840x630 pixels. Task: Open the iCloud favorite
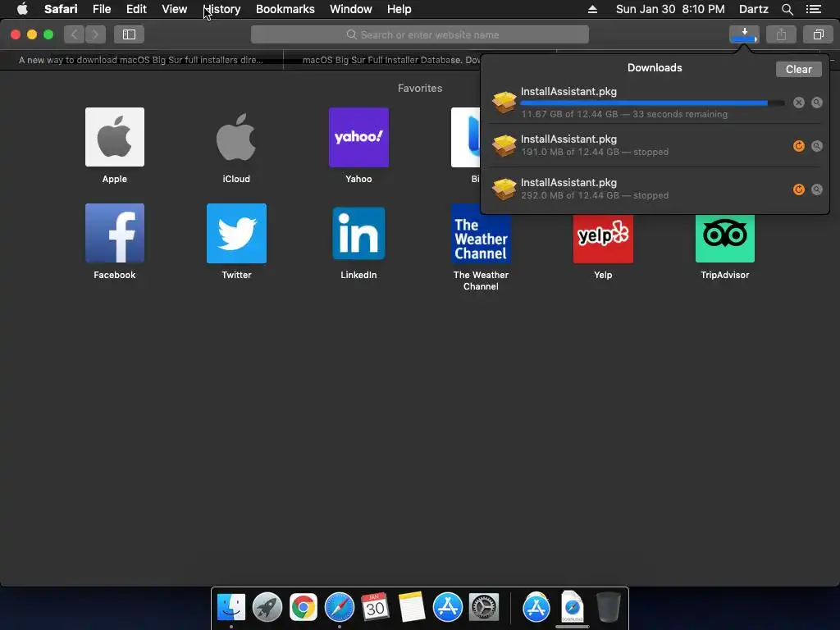coord(236,137)
